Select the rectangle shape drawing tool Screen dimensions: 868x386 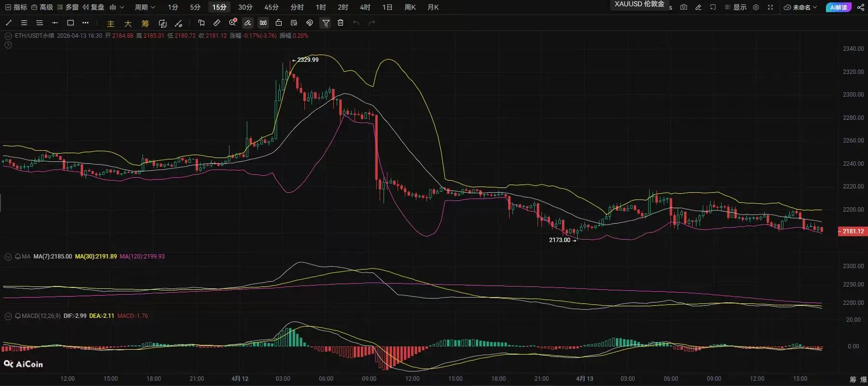(x=71, y=23)
